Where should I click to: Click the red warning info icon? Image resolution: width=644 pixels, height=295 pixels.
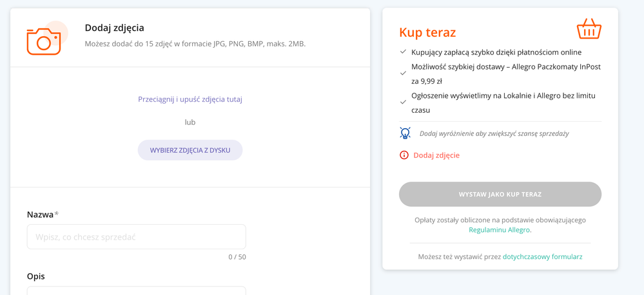click(404, 155)
